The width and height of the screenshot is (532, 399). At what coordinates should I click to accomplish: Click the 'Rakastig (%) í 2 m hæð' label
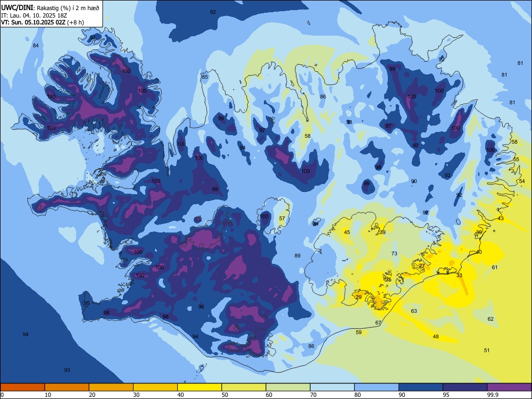pos(68,8)
